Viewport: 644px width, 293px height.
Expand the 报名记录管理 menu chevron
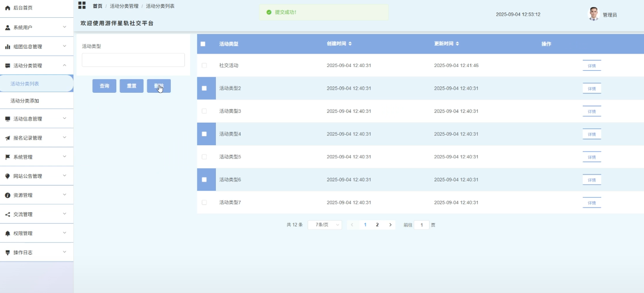click(64, 137)
